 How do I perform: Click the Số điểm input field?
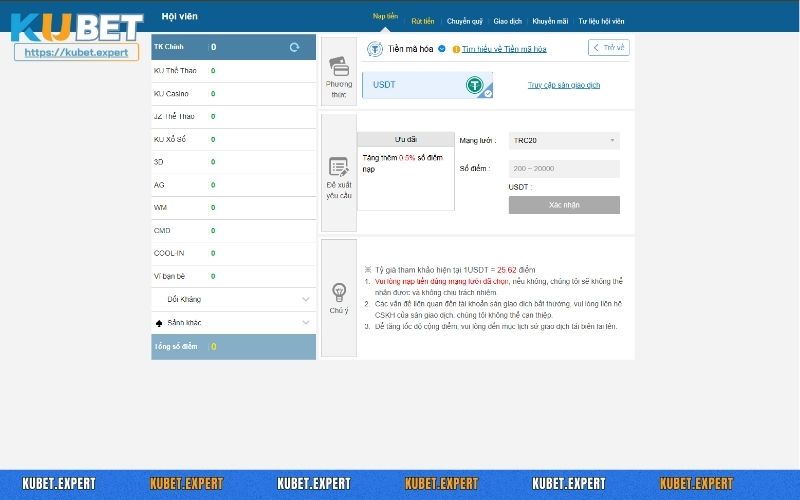coord(564,169)
